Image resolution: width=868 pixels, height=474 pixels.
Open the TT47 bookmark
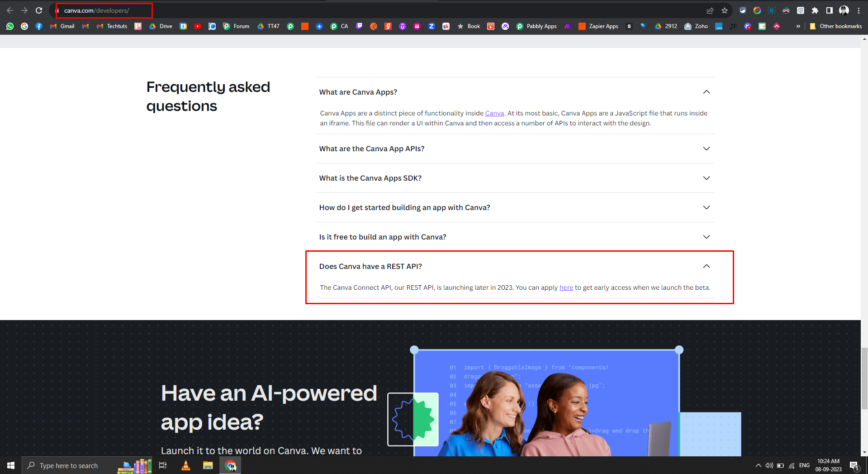pyautogui.click(x=268, y=26)
